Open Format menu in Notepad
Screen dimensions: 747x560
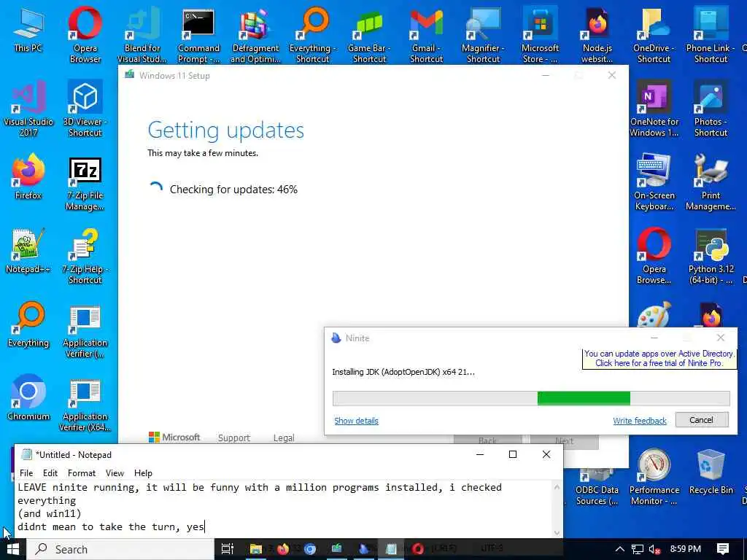coord(82,472)
